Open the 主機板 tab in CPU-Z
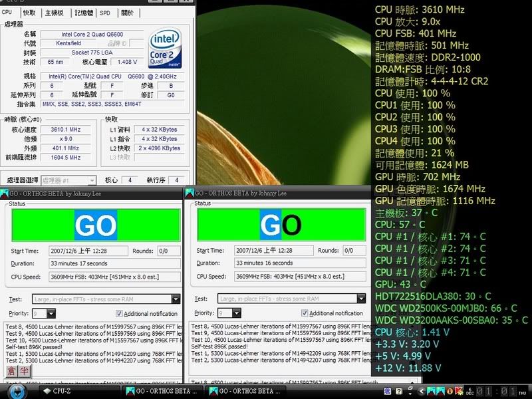This screenshot has width=532, height=399. (55, 13)
